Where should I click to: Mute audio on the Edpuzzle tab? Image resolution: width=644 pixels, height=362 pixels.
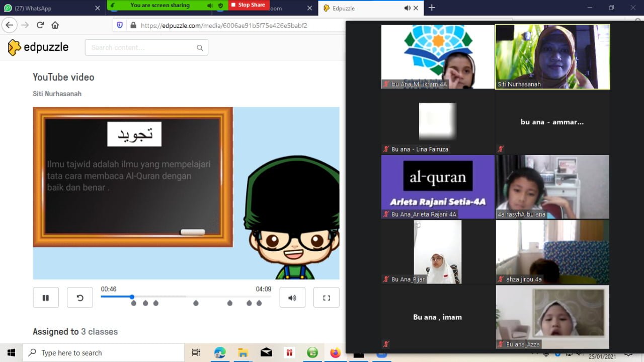point(408,8)
